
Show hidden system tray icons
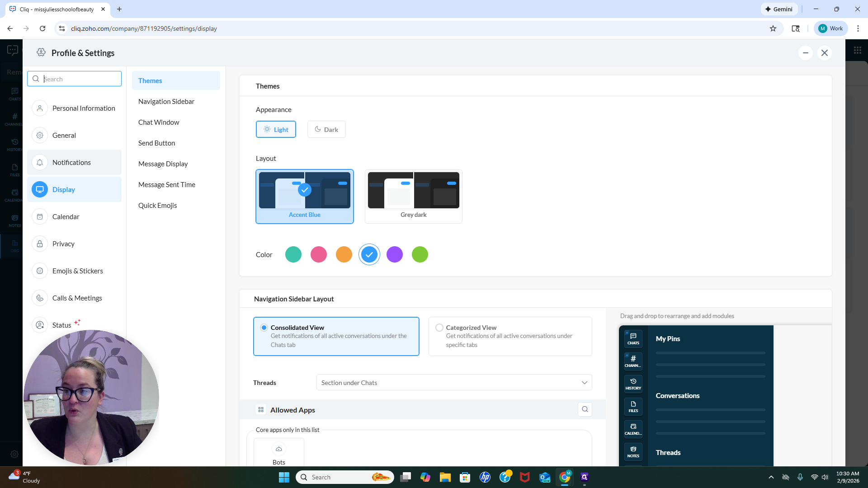pos(771,477)
